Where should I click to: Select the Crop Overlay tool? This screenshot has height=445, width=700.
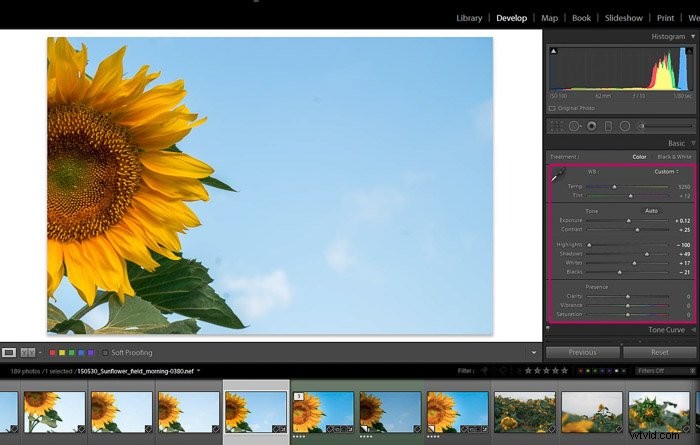pos(556,126)
